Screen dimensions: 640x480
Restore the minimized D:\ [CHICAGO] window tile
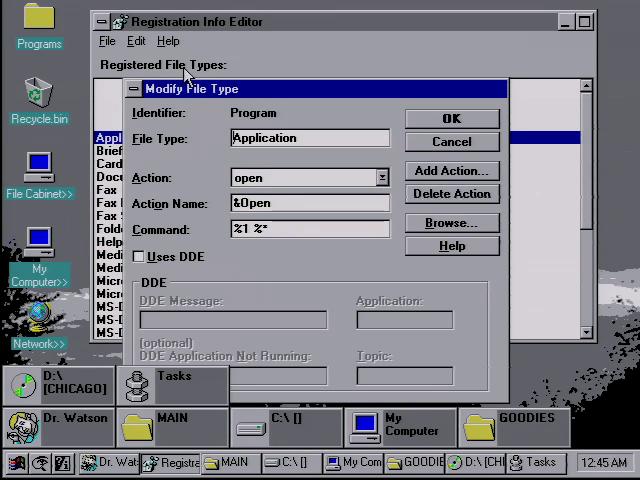pyautogui.click(x=59, y=386)
